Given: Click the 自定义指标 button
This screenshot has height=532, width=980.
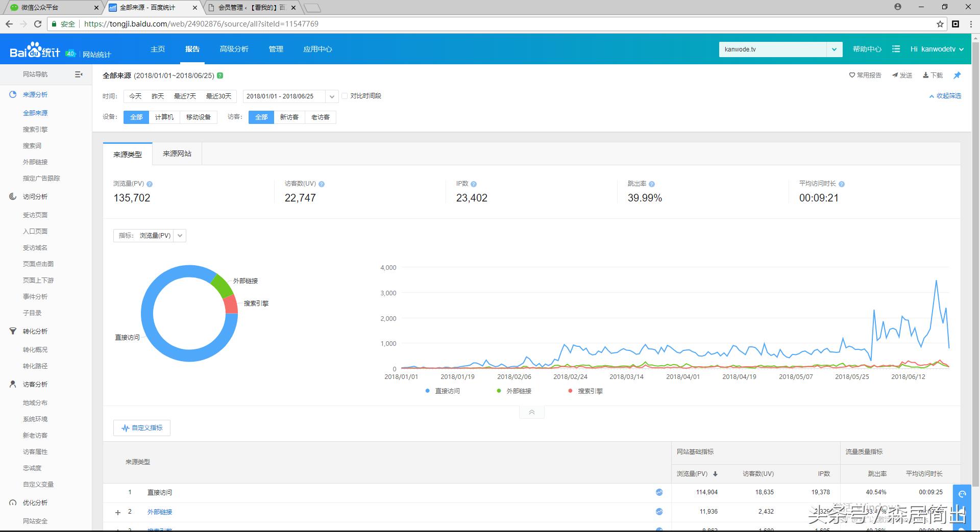Looking at the screenshot, I should click(142, 428).
